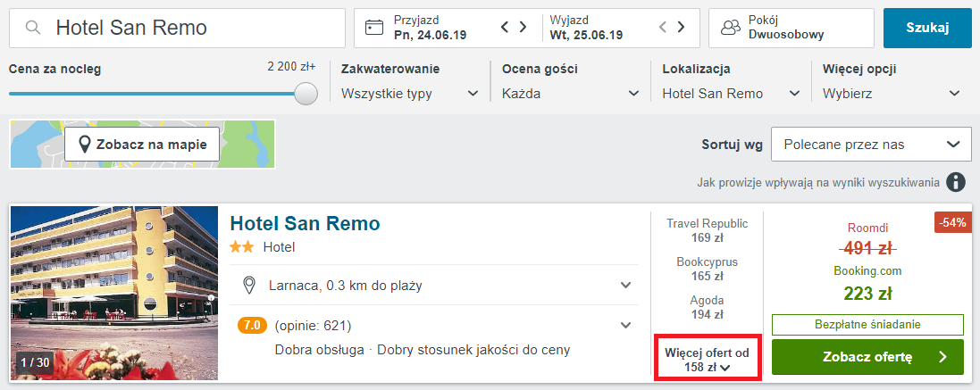Select the Booking.com 223 zł deal
This screenshot has width=980, height=390.
867,283
